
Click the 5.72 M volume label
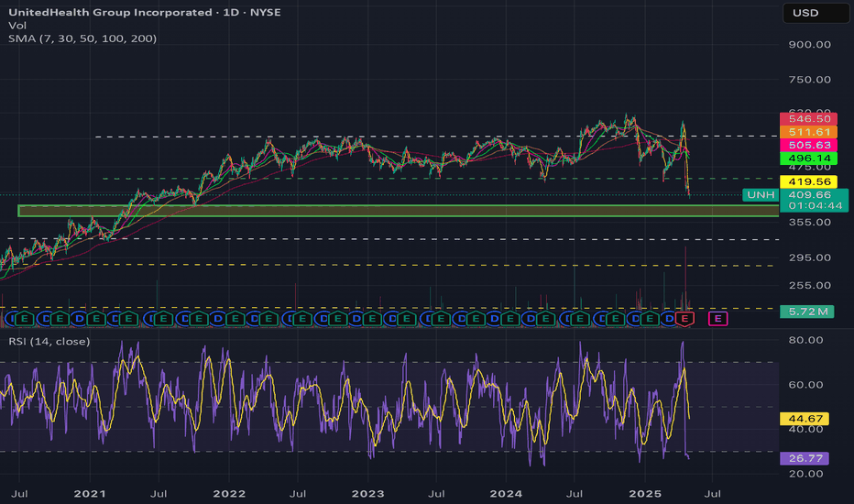pos(806,312)
